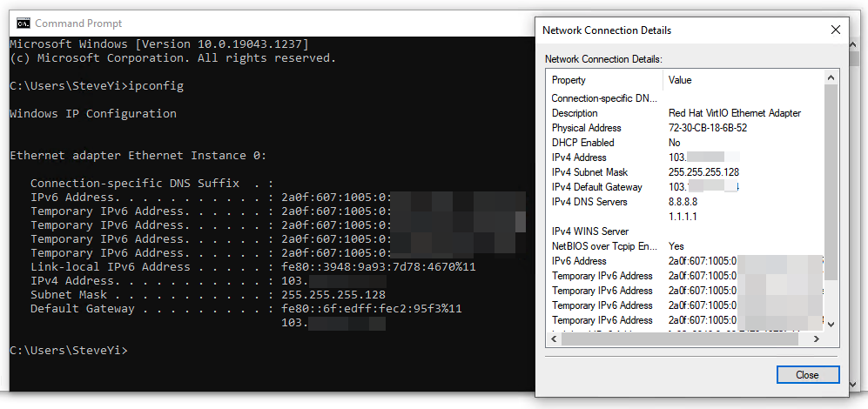
Task: Select the Physical Address row
Action: click(685, 128)
